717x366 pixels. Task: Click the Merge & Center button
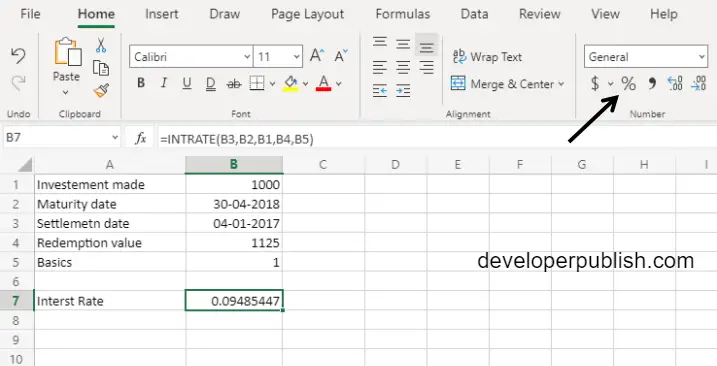click(508, 84)
